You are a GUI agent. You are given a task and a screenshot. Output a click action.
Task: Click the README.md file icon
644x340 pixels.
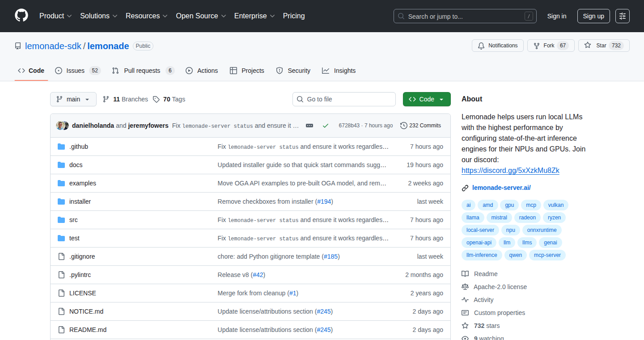[x=61, y=330]
